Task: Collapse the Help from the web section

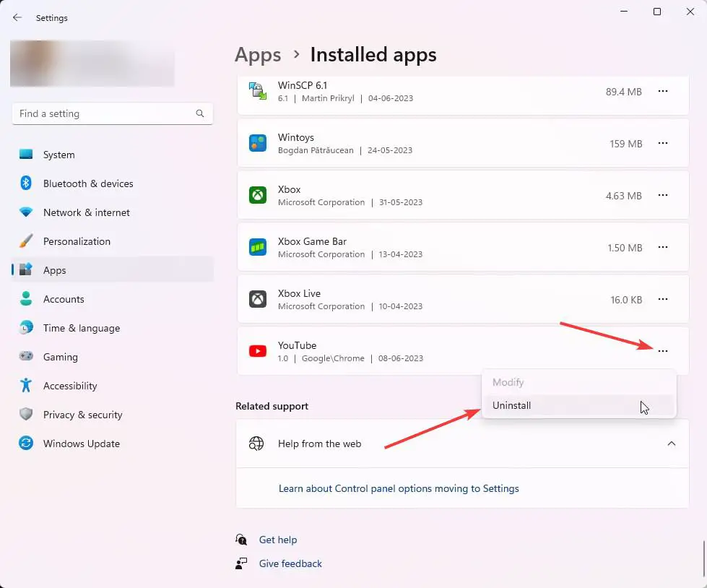Action: pos(671,444)
